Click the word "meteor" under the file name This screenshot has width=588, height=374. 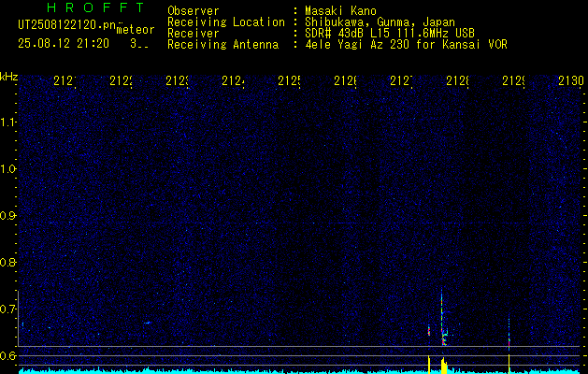pyautogui.click(x=136, y=30)
